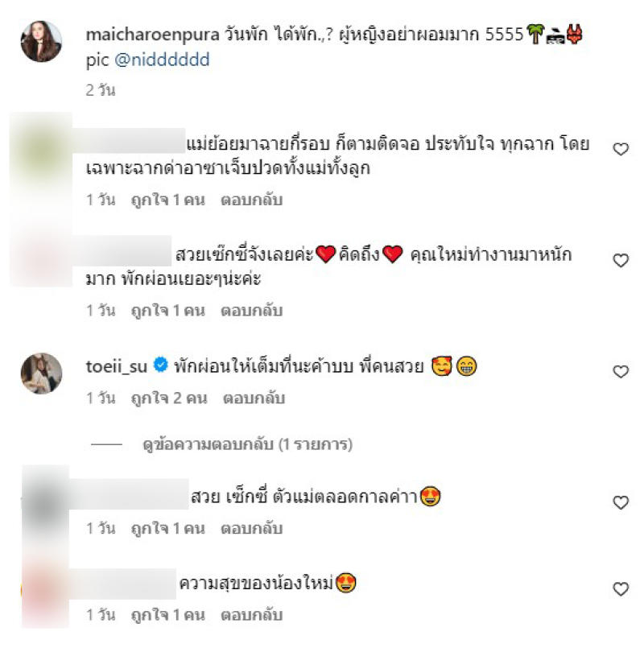Expand ดูข้อความตอบกลับ (1 รายการ) replies
Image resolution: width=644 pixels, height=648 pixels.
[247, 444]
